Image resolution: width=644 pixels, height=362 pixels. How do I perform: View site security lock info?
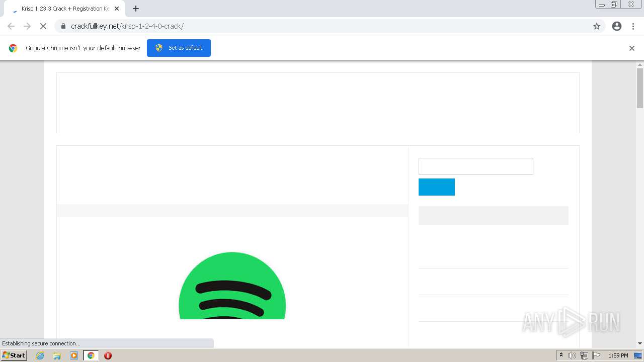click(x=63, y=26)
